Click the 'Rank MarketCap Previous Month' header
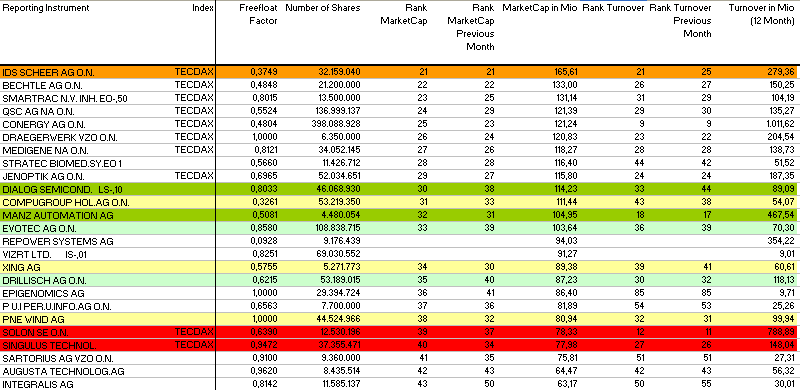800x390 pixels. click(470, 27)
